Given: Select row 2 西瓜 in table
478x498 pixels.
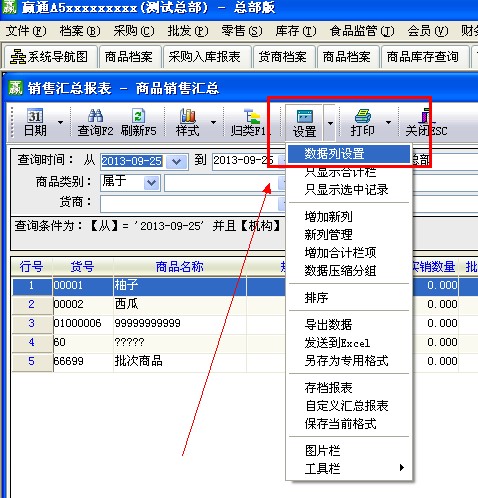Looking at the screenshot, I should pos(148,304).
